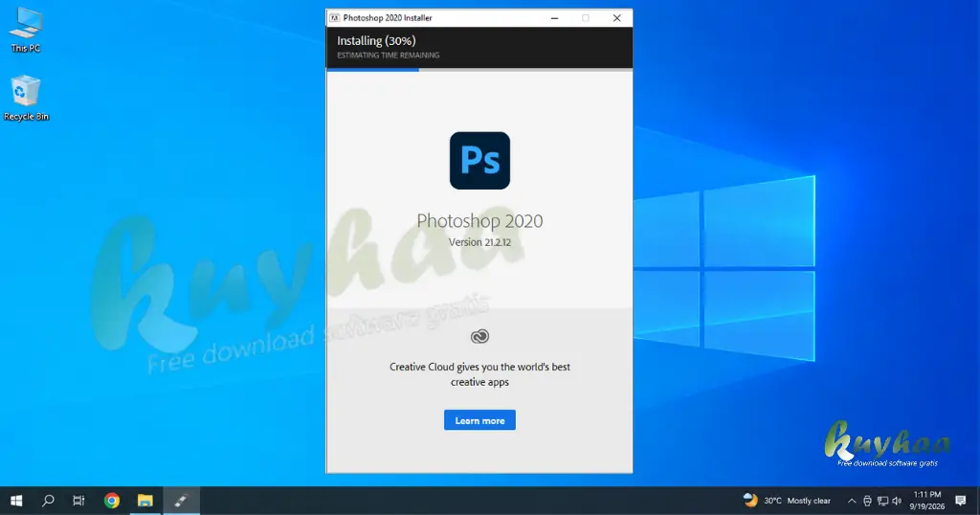Click the Learn more button

coord(479,420)
